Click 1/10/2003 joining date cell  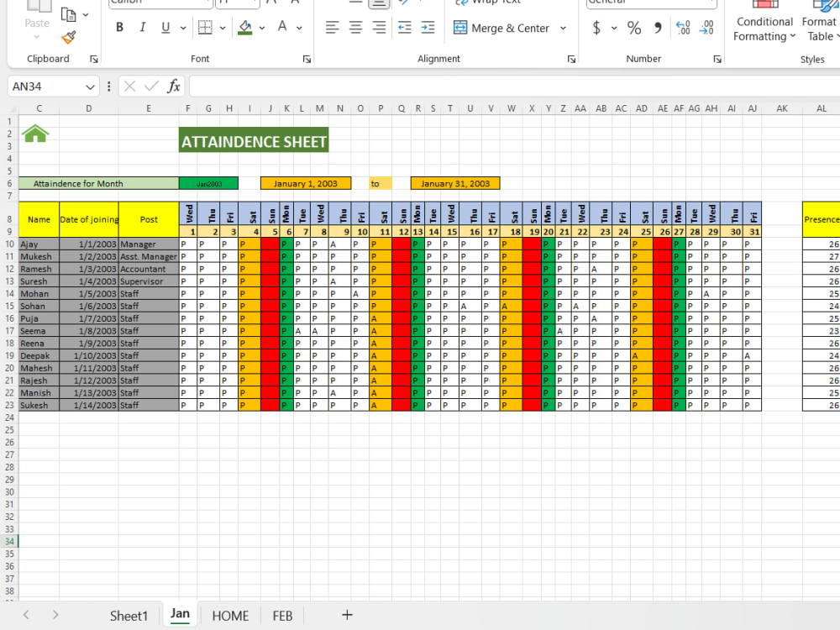tap(89, 355)
